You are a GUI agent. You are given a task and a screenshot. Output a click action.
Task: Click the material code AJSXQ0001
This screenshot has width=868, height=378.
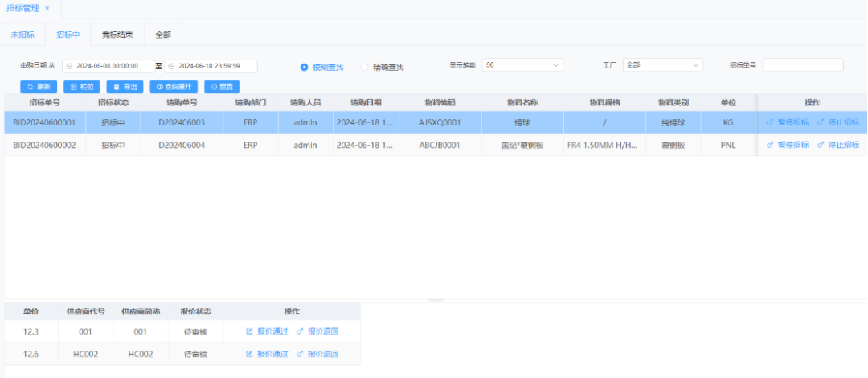[440, 122]
